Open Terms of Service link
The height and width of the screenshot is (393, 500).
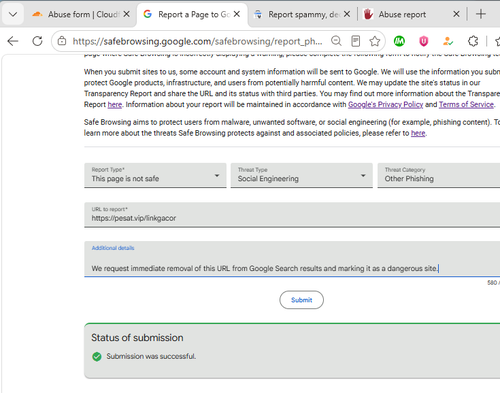click(x=466, y=105)
